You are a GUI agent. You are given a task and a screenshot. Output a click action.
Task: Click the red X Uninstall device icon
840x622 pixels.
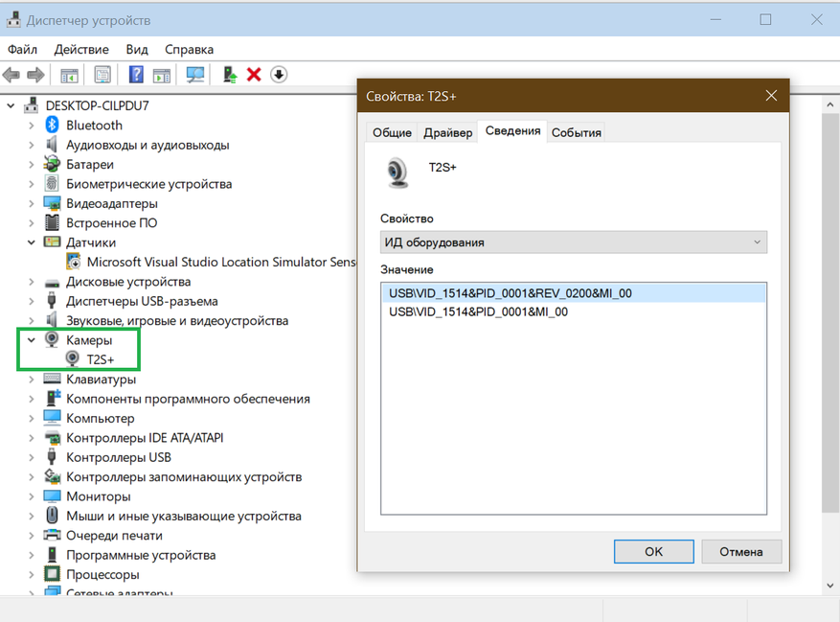point(254,75)
